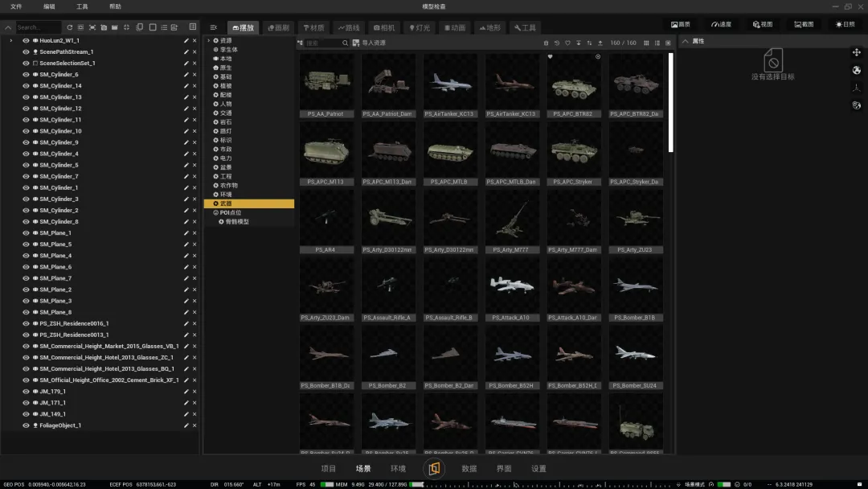Click the center orange logo button

pos(434,468)
